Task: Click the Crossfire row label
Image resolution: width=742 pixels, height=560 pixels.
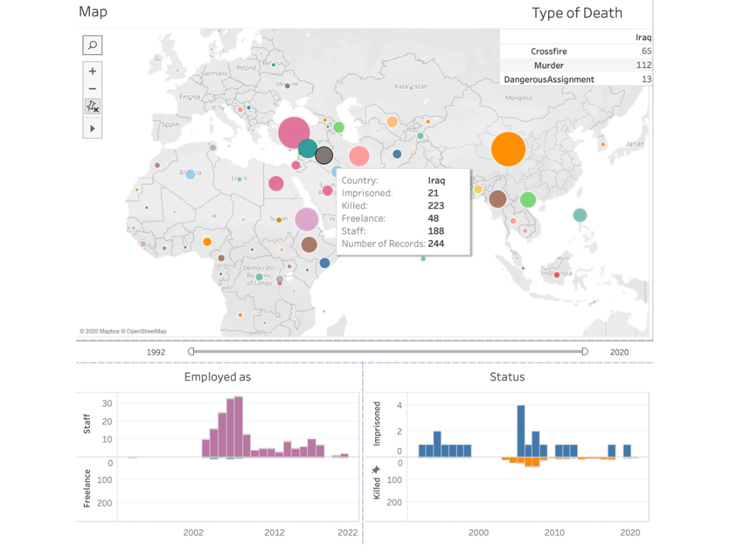Action: 548,51
